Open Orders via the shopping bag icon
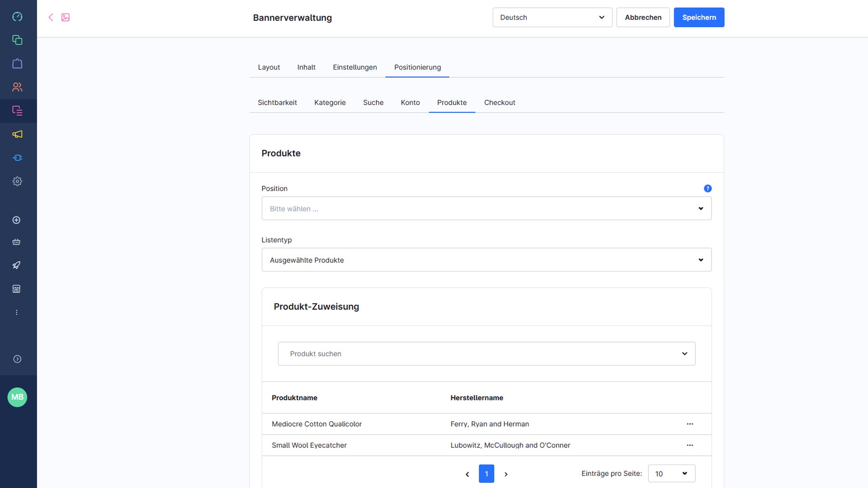868x488 pixels. coord(17,63)
